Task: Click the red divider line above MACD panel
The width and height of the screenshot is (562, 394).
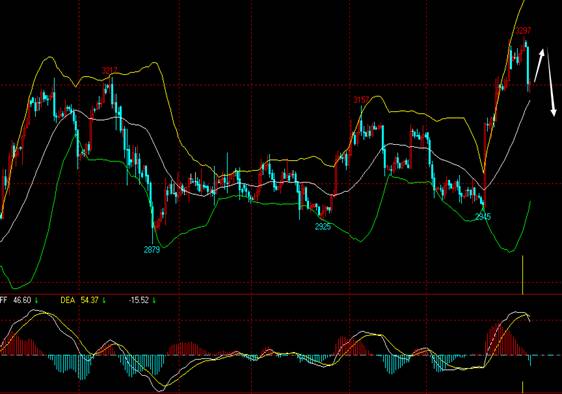Action: [x=281, y=294]
